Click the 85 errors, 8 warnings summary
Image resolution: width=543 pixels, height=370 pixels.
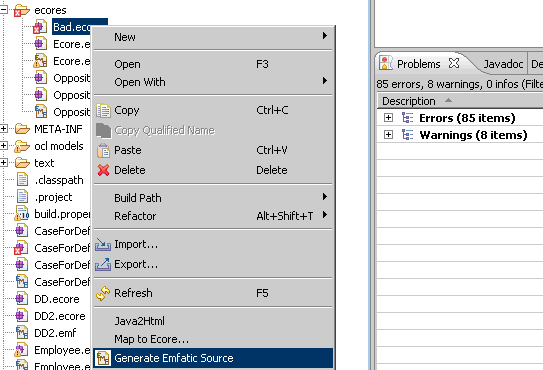pyautogui.click(x=459, y=84)
